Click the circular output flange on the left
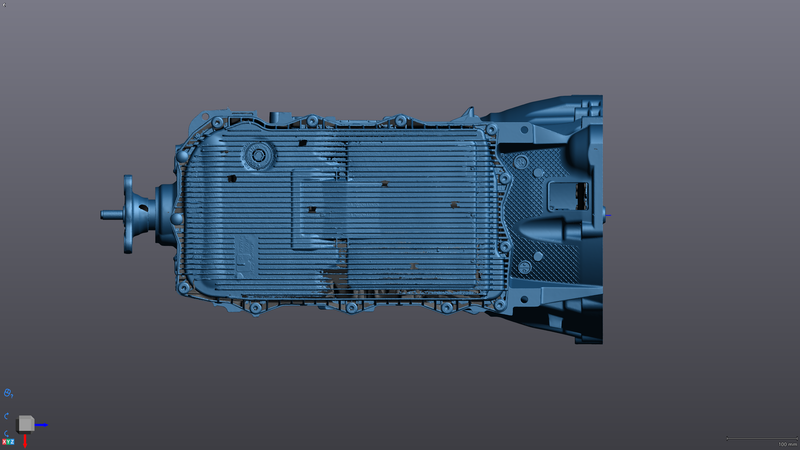Screen dimensions: 800x450 coord(129,213)
